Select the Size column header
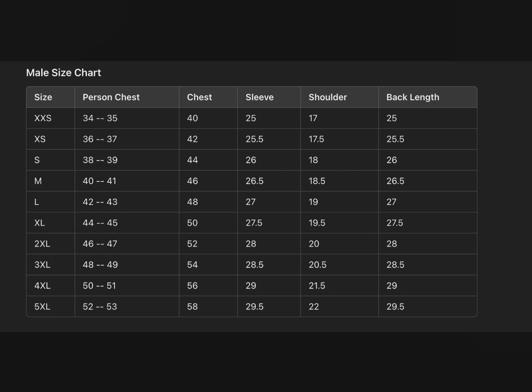This screenshot has width=532, height=392. point(43,97)
